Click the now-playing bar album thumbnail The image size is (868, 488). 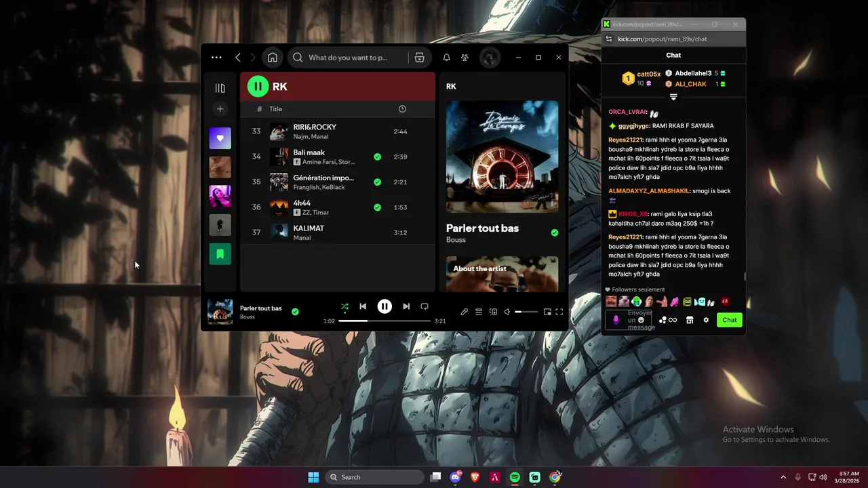(x=220, y=312)
